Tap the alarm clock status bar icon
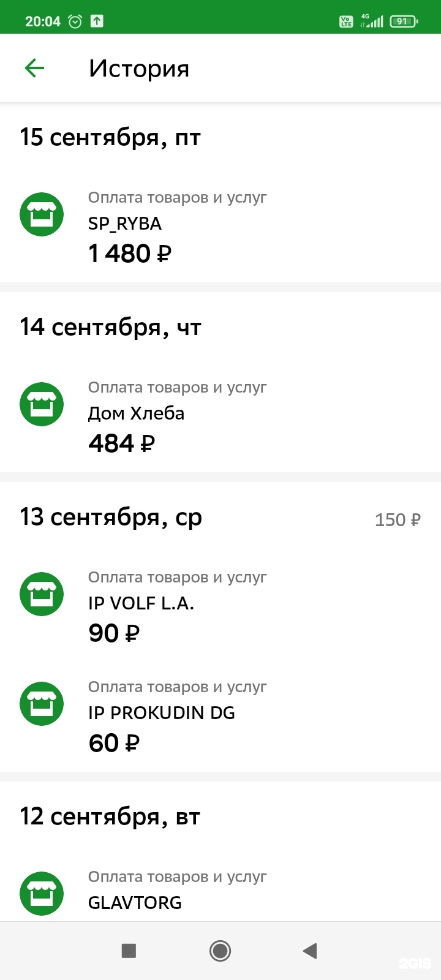 [75, 21]
